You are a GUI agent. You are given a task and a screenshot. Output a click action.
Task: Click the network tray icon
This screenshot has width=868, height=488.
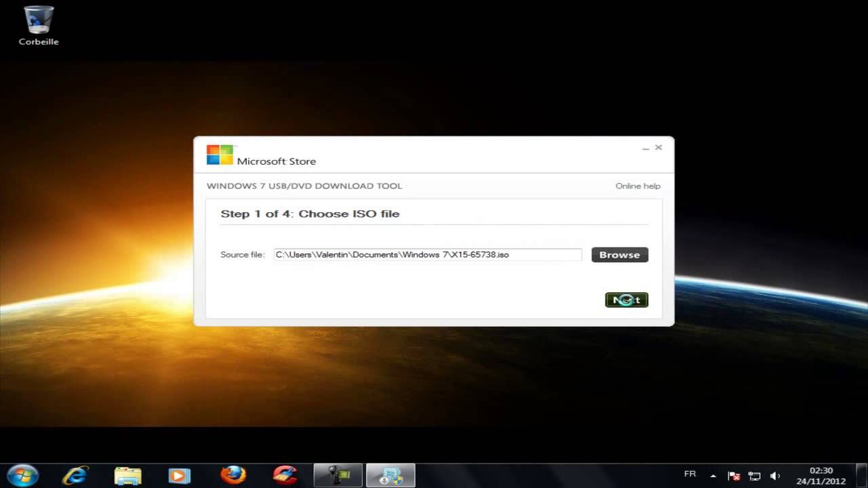754,476
